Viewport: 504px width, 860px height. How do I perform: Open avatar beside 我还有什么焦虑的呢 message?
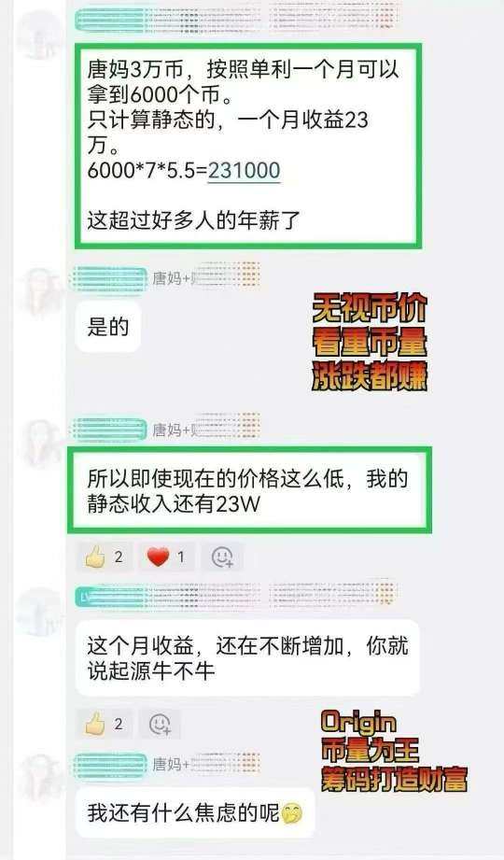[39, 777]
